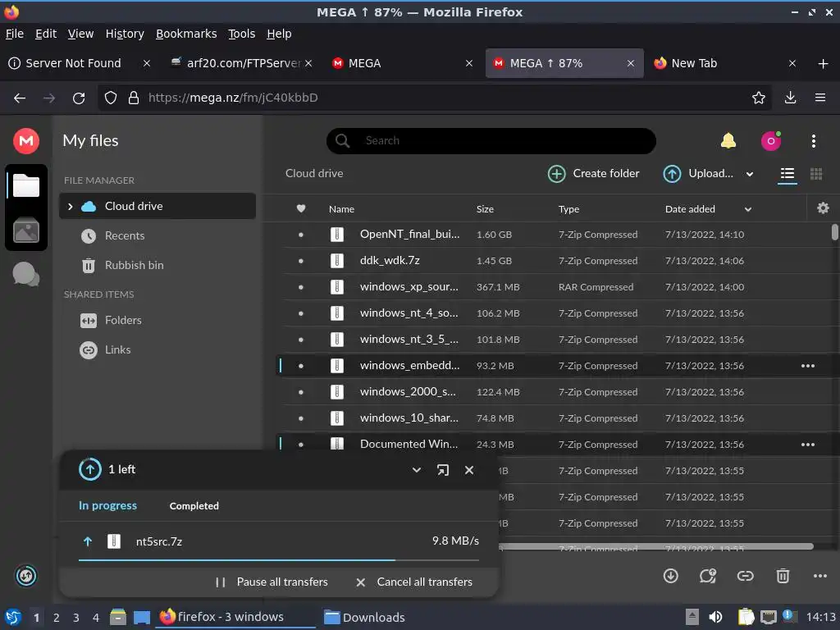Click nt5src.7z upload progress bar
This screenshot has width=840, height=630.
[279, 560]
